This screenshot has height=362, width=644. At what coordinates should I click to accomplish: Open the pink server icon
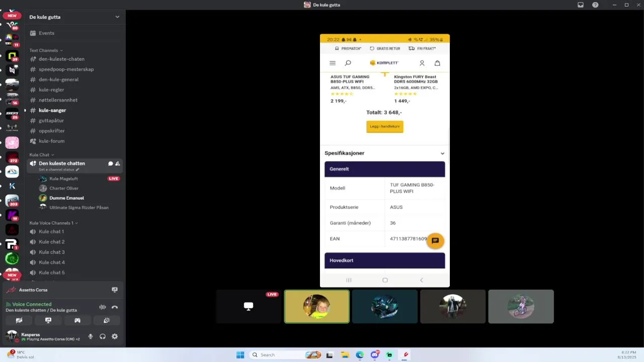click(x=12, y=143)
